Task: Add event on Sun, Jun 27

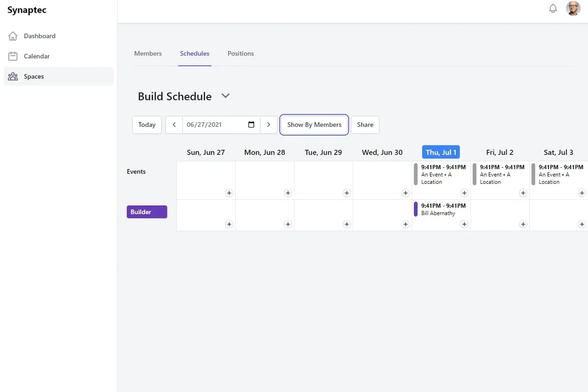Action: point(229,193)
